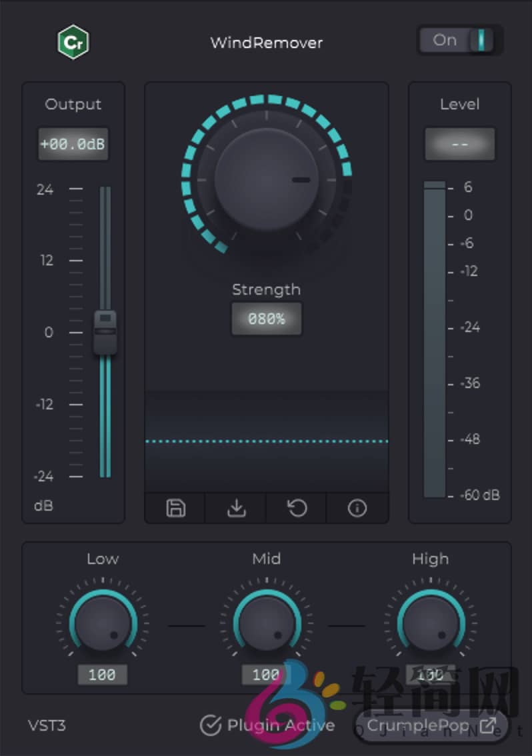Click the High frequency knob
This screenshot has height=756, width=532.
(430, 625)
